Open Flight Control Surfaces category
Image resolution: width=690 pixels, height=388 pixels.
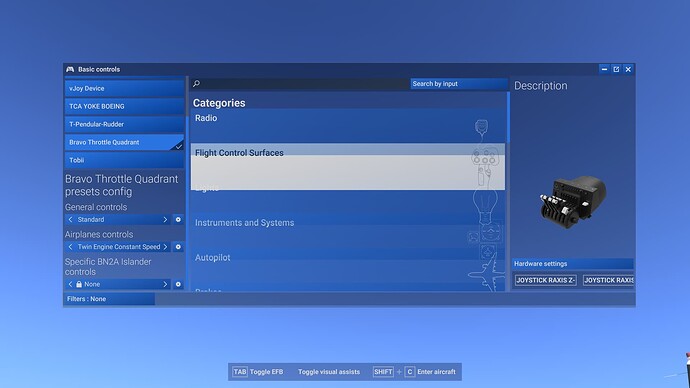coord(348,166)
